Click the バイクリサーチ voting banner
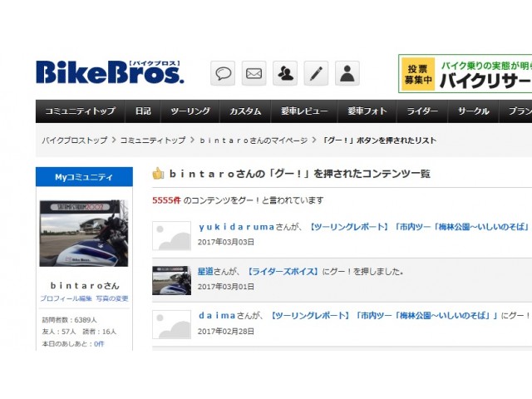This screenshot has height=399, width=532. (465, 74)
